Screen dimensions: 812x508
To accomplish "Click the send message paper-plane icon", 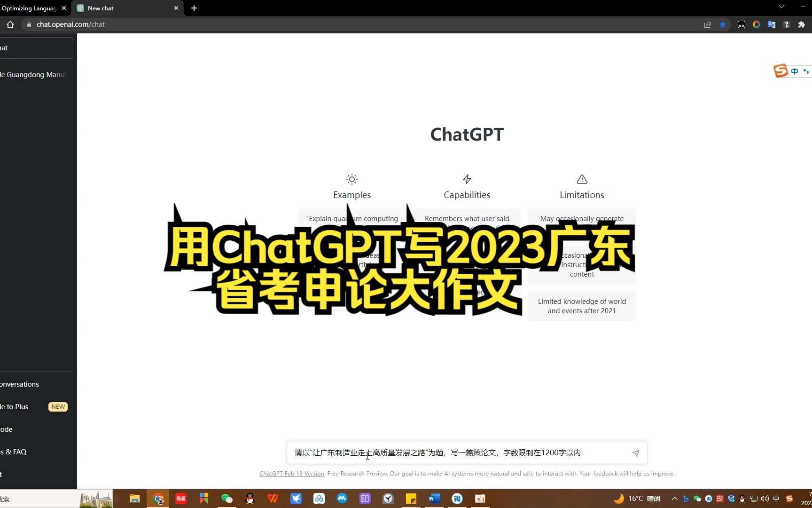I will tap(635, 453).
